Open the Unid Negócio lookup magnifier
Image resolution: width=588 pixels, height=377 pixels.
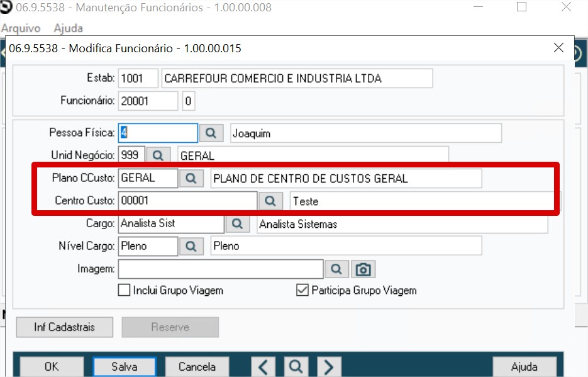[x=158, y=155]
